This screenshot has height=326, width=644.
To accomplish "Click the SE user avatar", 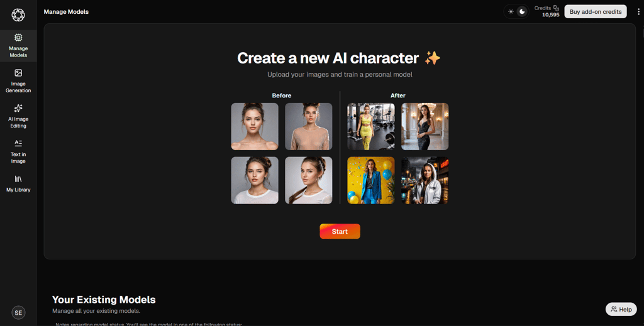I will pos(18,312).
